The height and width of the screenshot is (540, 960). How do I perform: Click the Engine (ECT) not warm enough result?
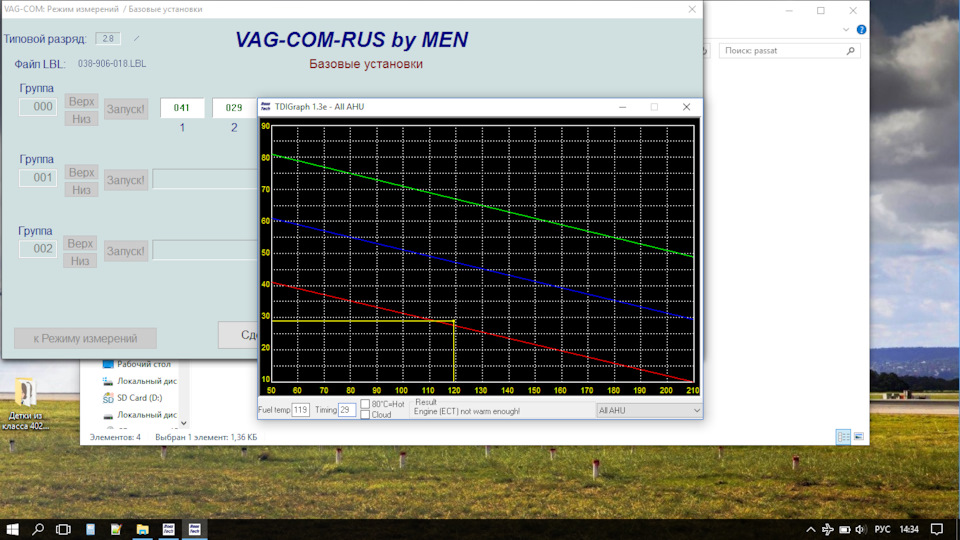pyautogui.click(x=467, y=411)
